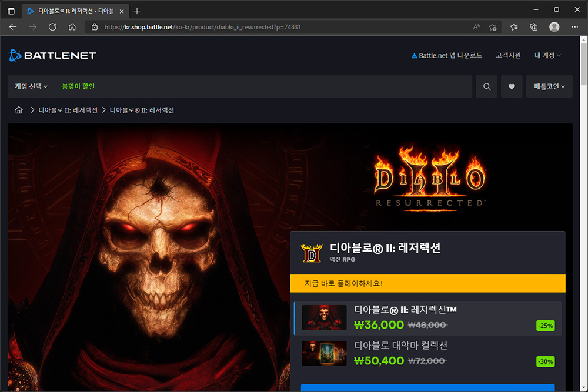Viewport: 588px width, 392px height.
Task: Open a new tab with the plus icon
Action: coord(137,11)
